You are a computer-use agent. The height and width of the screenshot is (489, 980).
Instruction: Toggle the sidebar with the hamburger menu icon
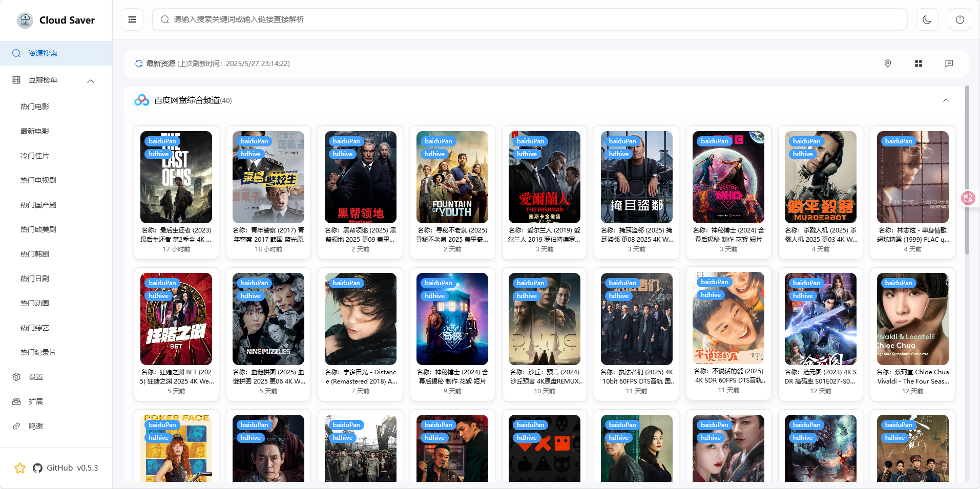[132, 19]
